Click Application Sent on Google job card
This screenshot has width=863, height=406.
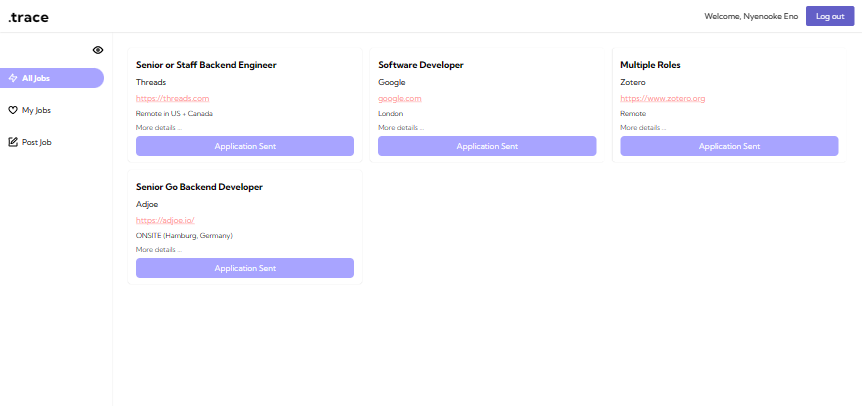coord(487,146)
